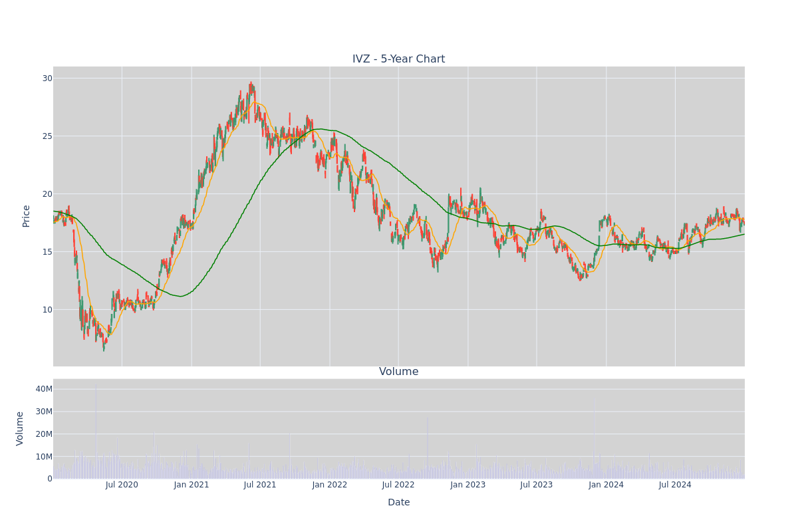Select the "Jan 2022" date label

click(x=330, y=485)
